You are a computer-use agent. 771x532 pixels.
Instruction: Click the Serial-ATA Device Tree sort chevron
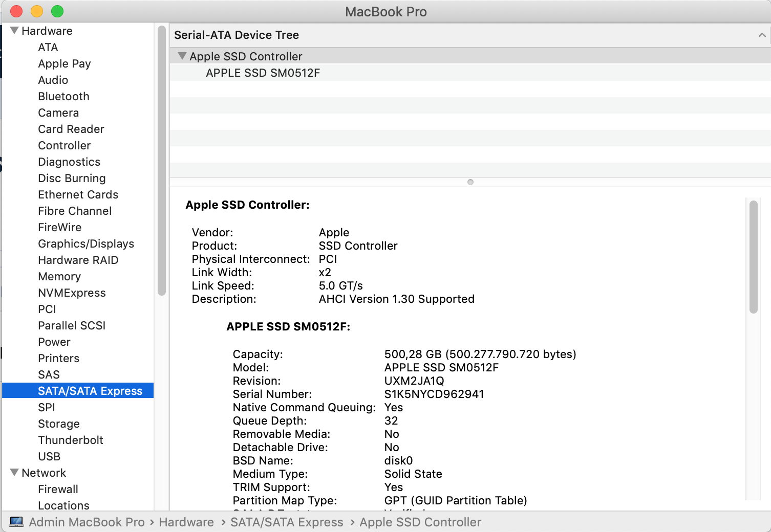[762, 35]
